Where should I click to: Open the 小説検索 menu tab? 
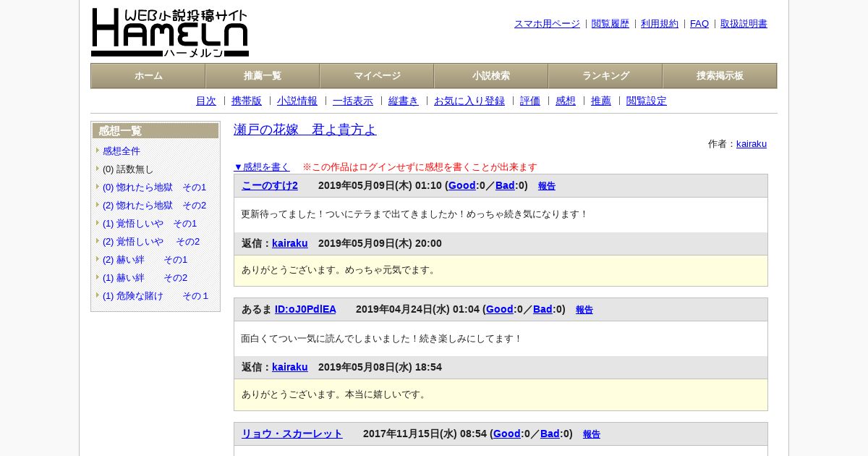coord(491,76)
